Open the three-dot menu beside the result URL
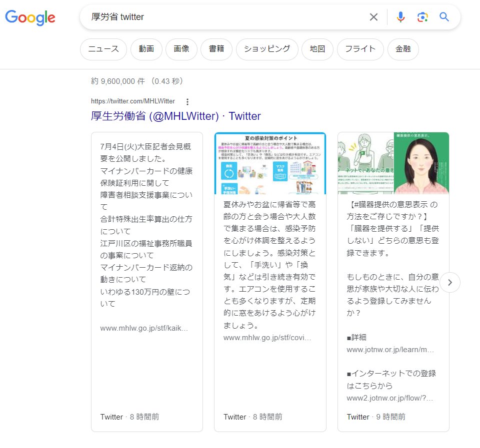This screenshot has height=448, width=480. (x=187, y=101)
